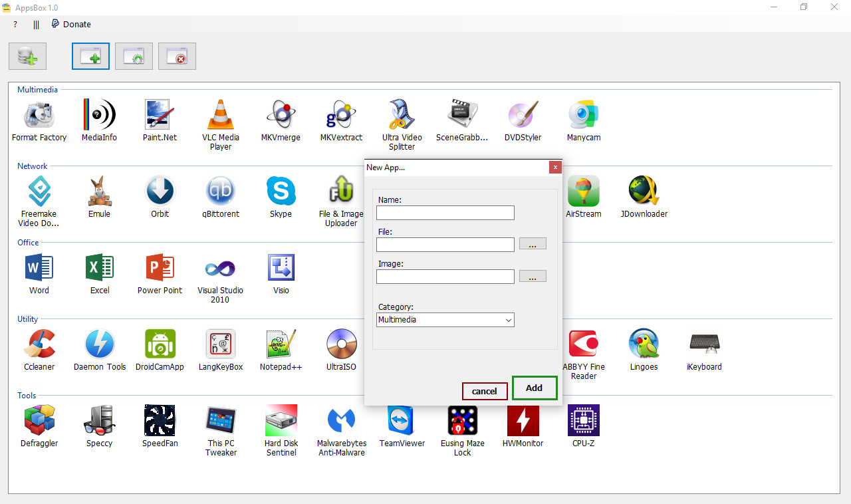The width and height of the screenshot is (851, 504).
Task: Open Lingoes dictionary icon
Action: 644,344
